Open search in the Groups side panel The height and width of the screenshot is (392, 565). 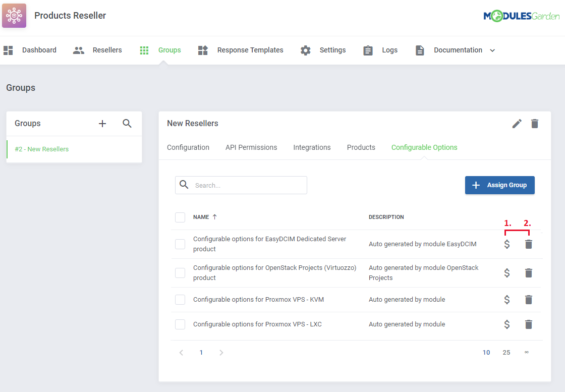pyautogui.click(x=127, y=124)
